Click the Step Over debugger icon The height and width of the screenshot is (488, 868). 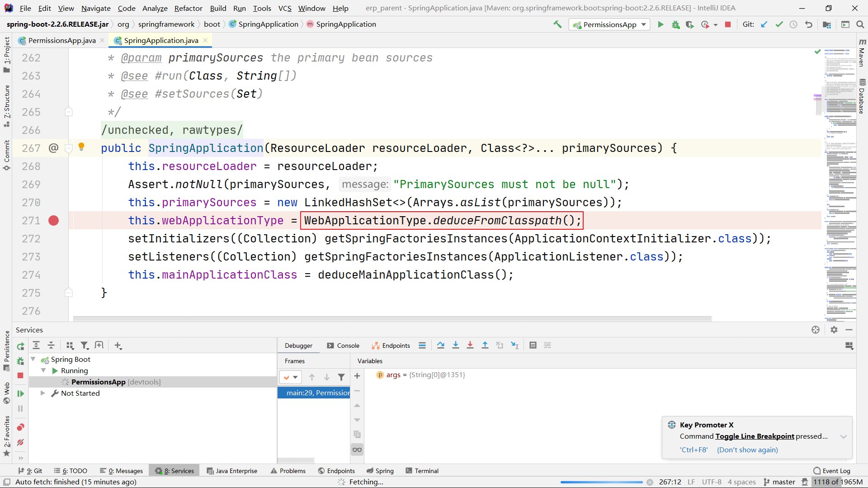click(x=441, y=346)
